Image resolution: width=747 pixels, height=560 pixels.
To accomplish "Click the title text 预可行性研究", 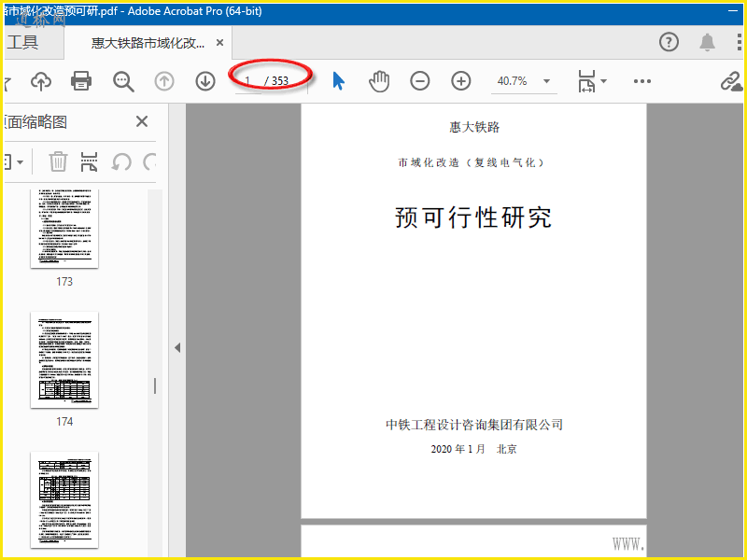I will [x=473, y=217].
